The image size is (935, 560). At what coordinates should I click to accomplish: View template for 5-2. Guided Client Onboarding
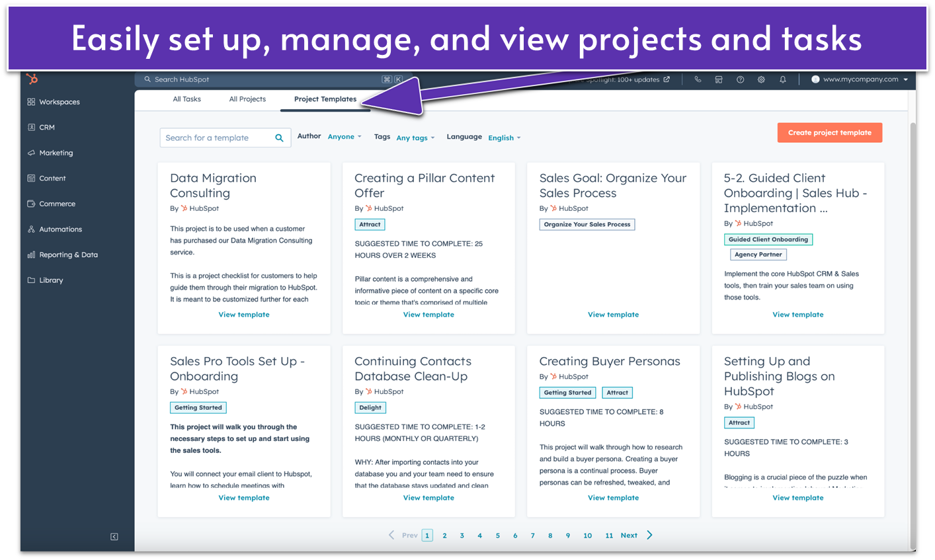pos(798,315)
